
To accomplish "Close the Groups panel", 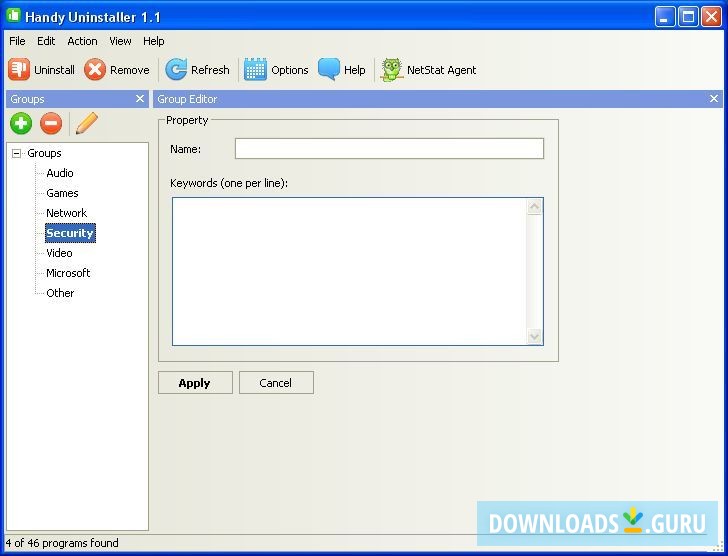I will (x=140, y=99).
